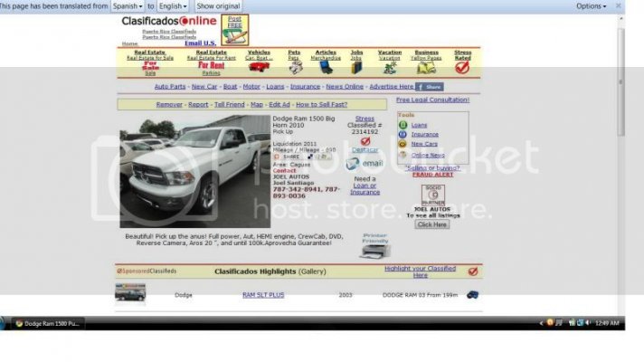Click the Stress Rated checkmark icon

coord(462,68)
